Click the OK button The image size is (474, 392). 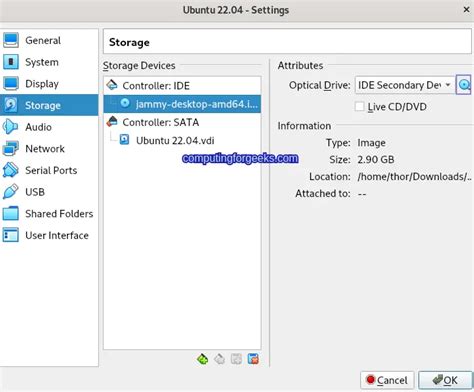click(x=445, y=380)
